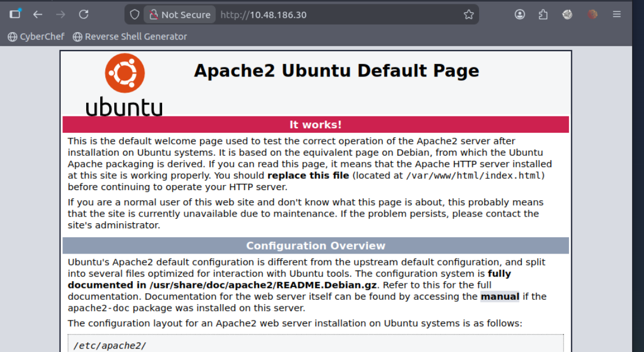
Task: Click the site's administrator. text
Action: point(114,225)
